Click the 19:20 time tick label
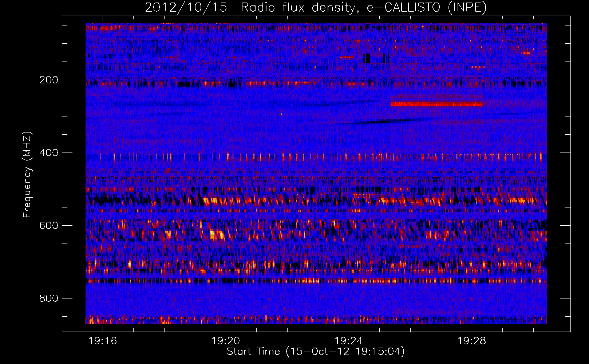The image size is (589, 364). point(226,341)
